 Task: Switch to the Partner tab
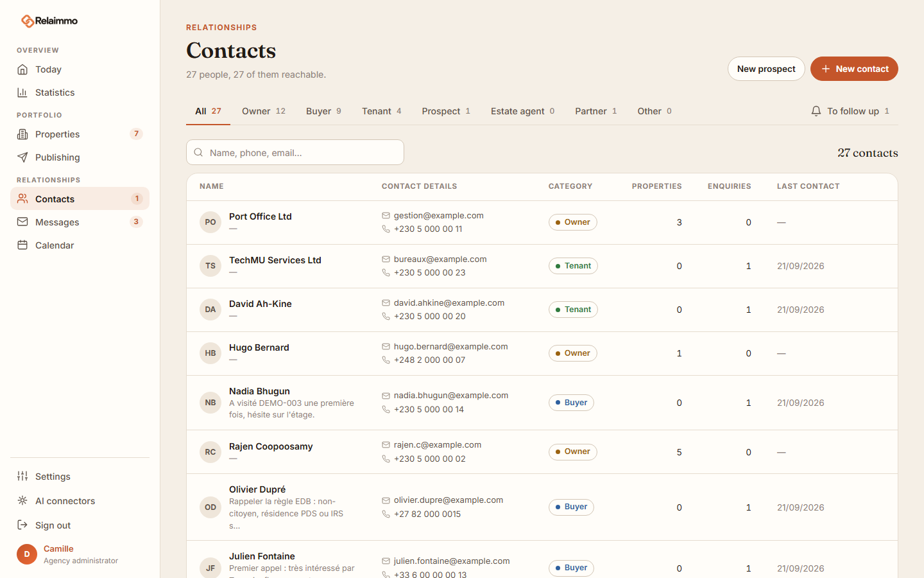[x=595, y=111]
